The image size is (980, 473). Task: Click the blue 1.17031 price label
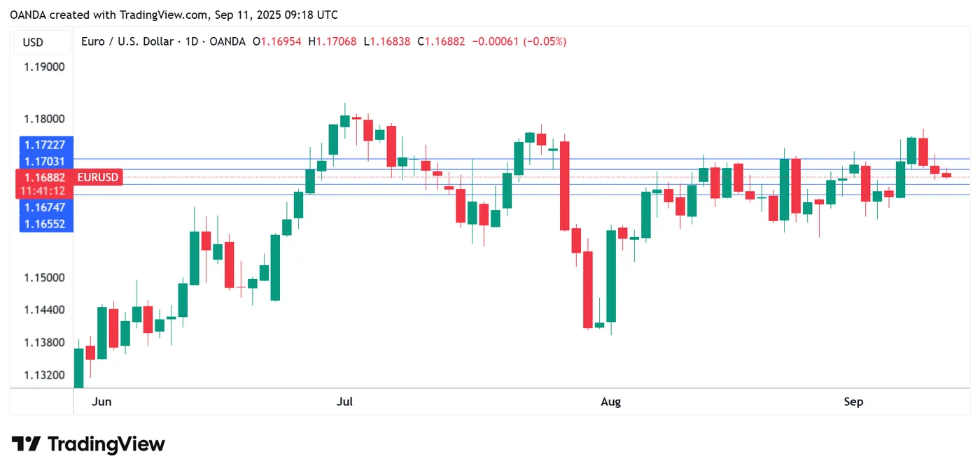tap(45, 162)
